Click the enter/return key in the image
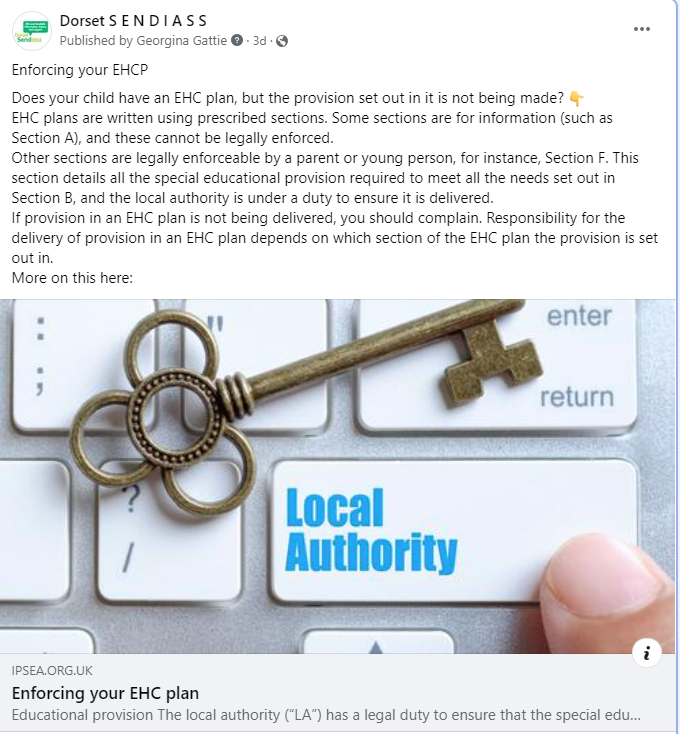The height and width of the screenshot is (734, 680). (x=497, y=363)
